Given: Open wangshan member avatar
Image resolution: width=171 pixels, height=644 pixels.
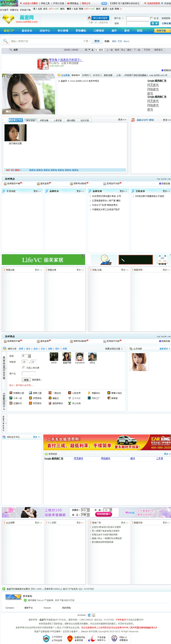Looking at the screenshot, I should coord(79,356).
